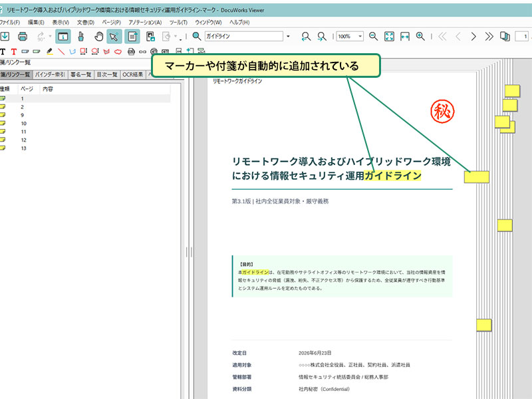The image size is (532, 399).
Task: Click the save/import document icon
Action: [x=5, y=37]
